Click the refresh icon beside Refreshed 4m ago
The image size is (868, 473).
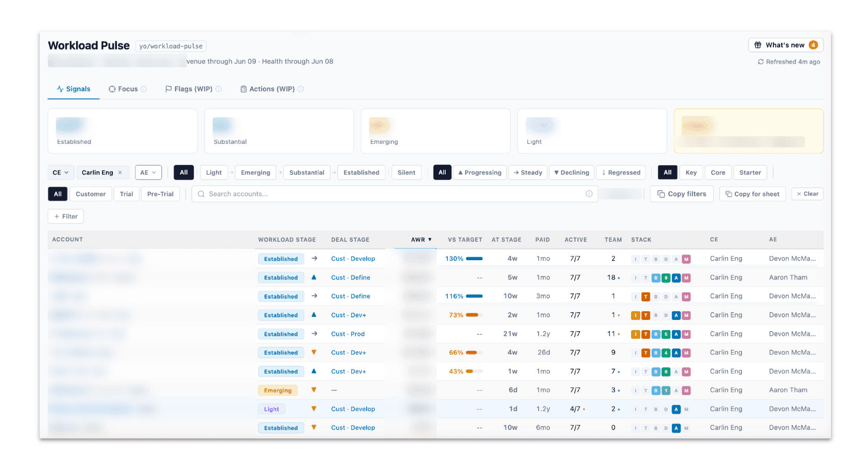(761, 62)
